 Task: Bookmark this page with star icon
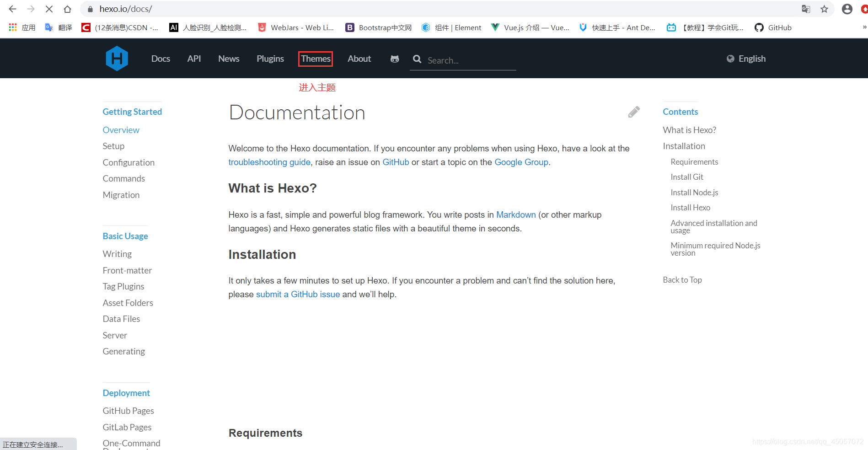[x=824, y=9]
